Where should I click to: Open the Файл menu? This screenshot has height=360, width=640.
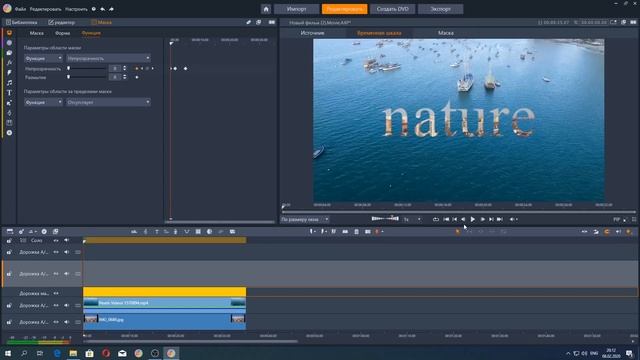[x=20, y=9]
